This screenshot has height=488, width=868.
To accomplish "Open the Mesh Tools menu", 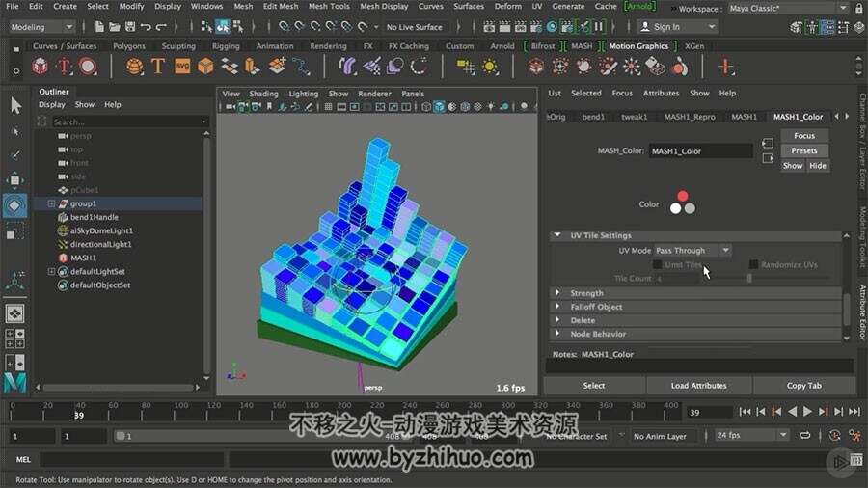I will click(329, 6).
